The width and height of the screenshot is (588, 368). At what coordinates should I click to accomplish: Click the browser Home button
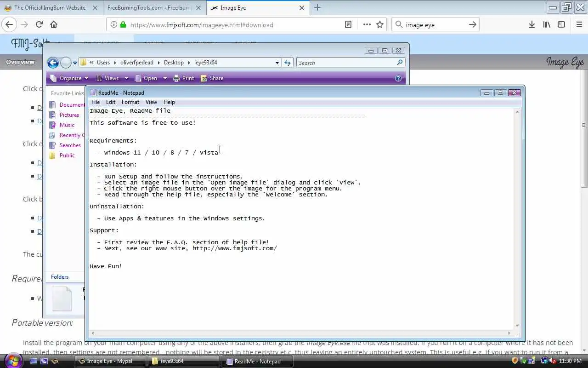click(54, 25)
